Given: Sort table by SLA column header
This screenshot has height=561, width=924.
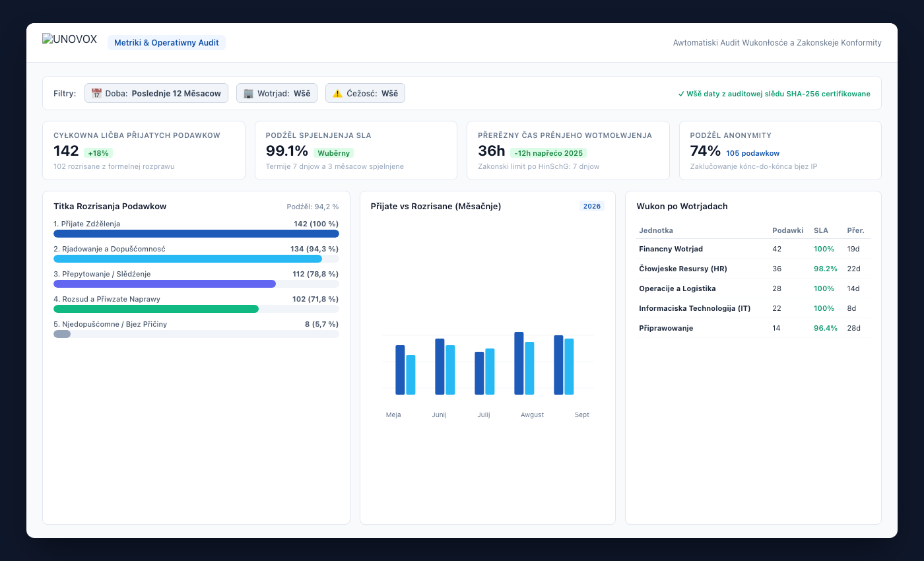Looking at the screenshot, I should 821,230.
